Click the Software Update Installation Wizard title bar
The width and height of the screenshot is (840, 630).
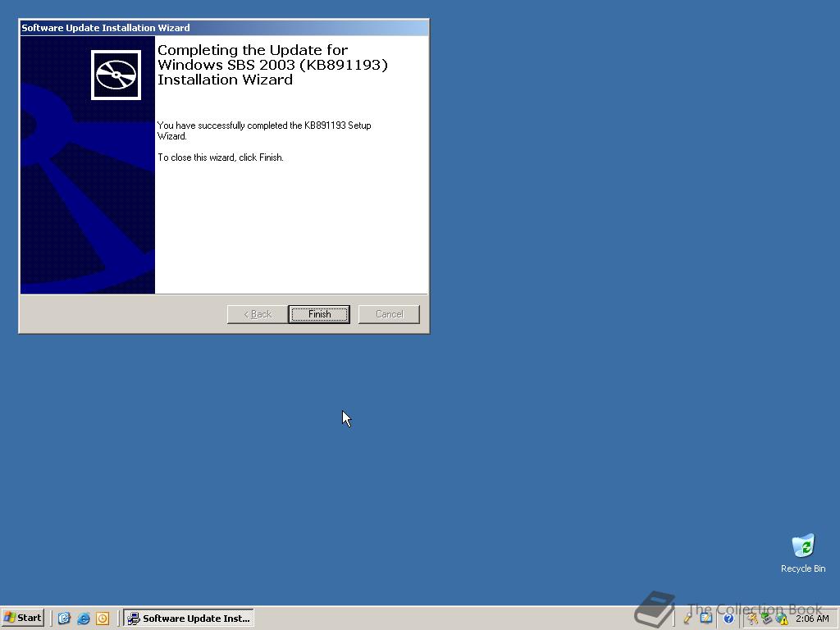click(224, 28)
